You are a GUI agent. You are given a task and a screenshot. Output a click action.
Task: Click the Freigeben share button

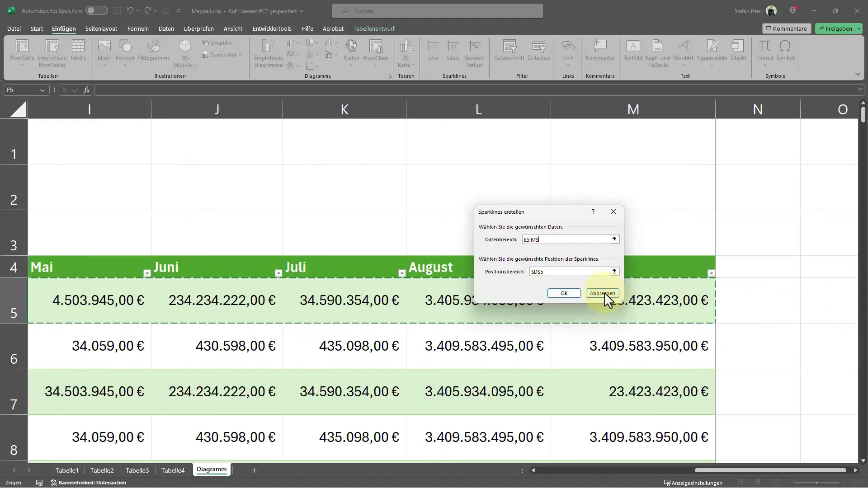(835, 28)
